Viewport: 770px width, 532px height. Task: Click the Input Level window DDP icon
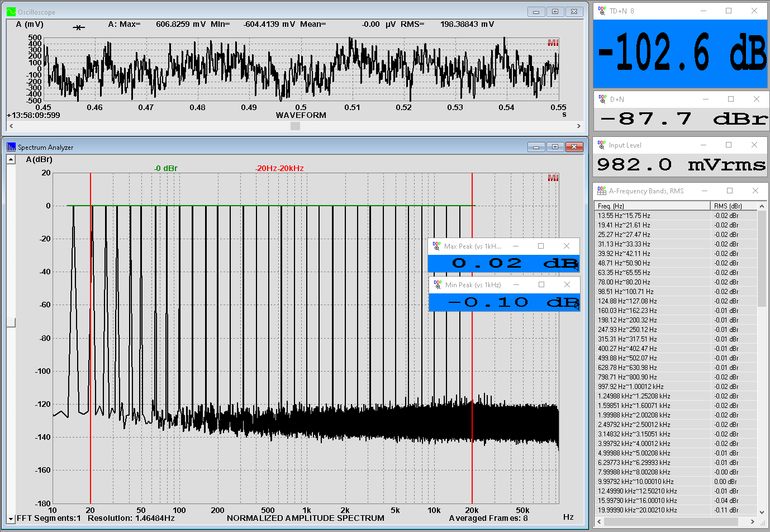pos(602,145)
